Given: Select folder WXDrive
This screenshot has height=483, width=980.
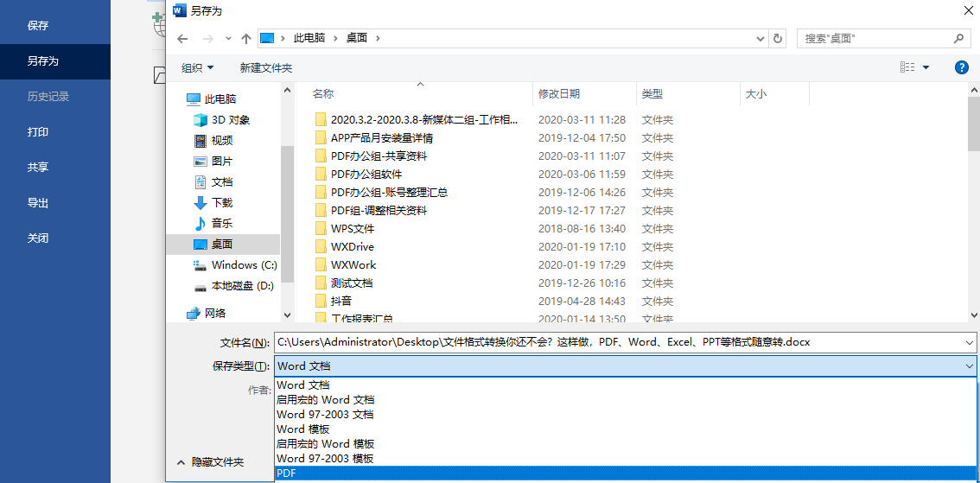Looking at the screenshot, I should tap(344, 247).
